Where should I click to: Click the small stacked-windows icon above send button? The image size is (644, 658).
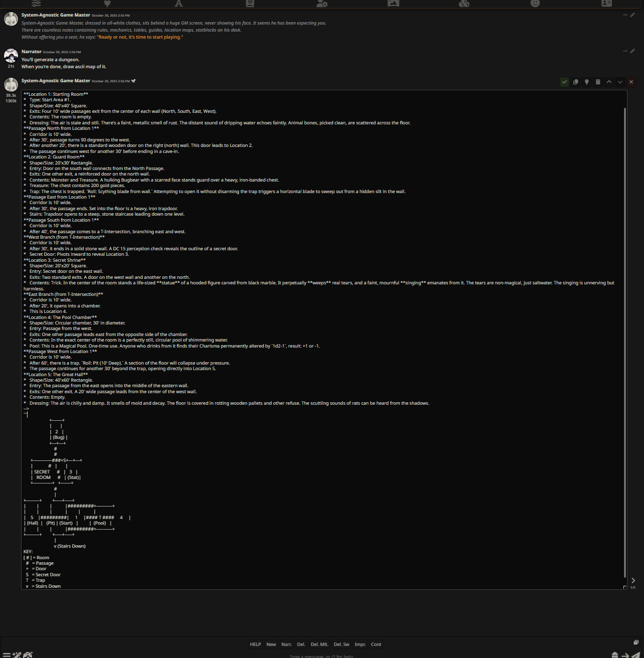point(636,642)
